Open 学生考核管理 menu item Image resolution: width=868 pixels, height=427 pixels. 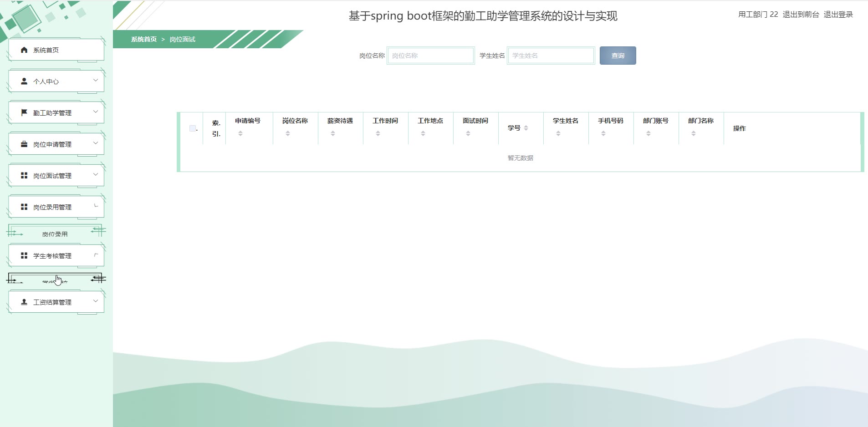click(x=56, y=255)
